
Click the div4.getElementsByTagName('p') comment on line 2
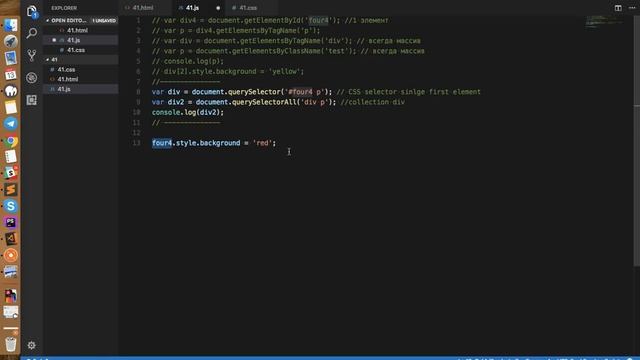tap(236, 31)
